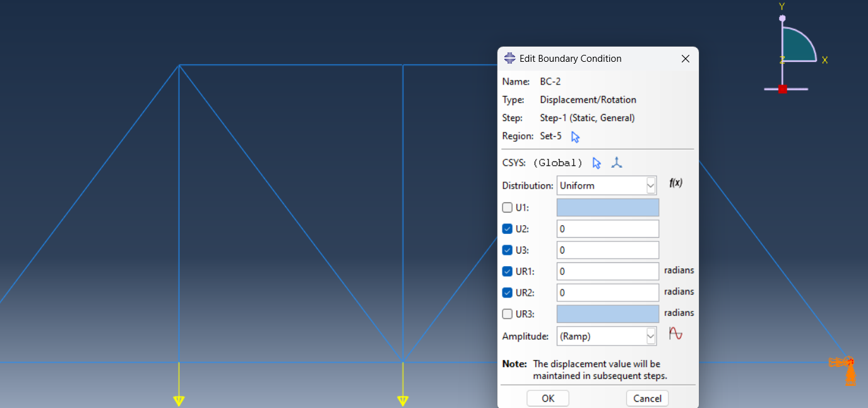Click the U3 value field
The height and width of the screenshot is (408, 868).
pyautogui.click(x=608, y=250)
